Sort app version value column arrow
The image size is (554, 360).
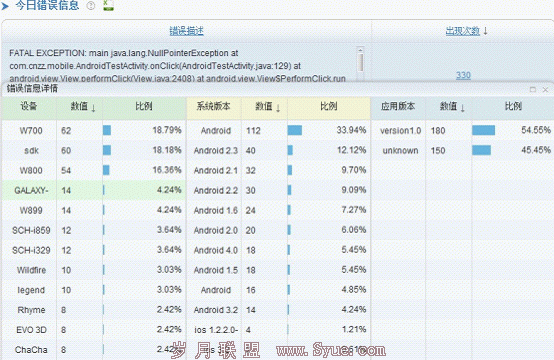click(462, 107)
